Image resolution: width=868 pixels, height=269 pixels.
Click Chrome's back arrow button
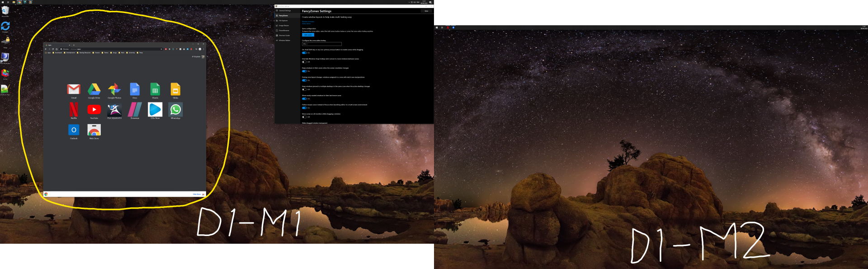[x=46, y=49]
